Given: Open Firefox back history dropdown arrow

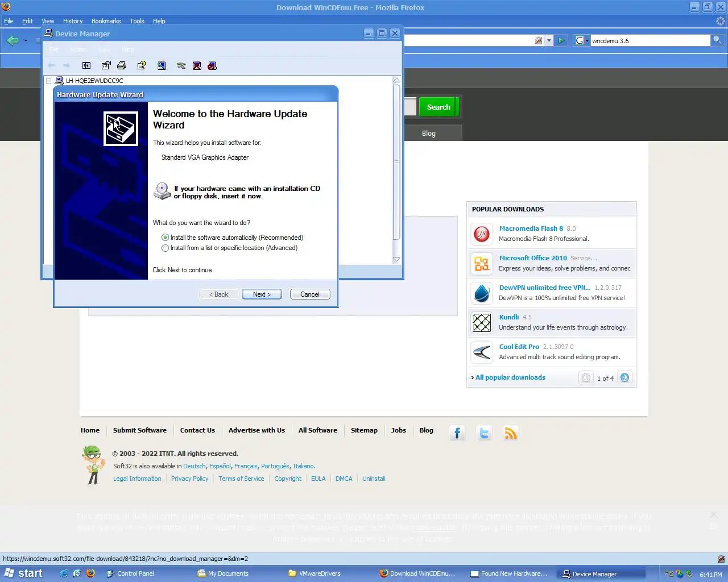Looking at the screenshot, I should click(26, 40).
